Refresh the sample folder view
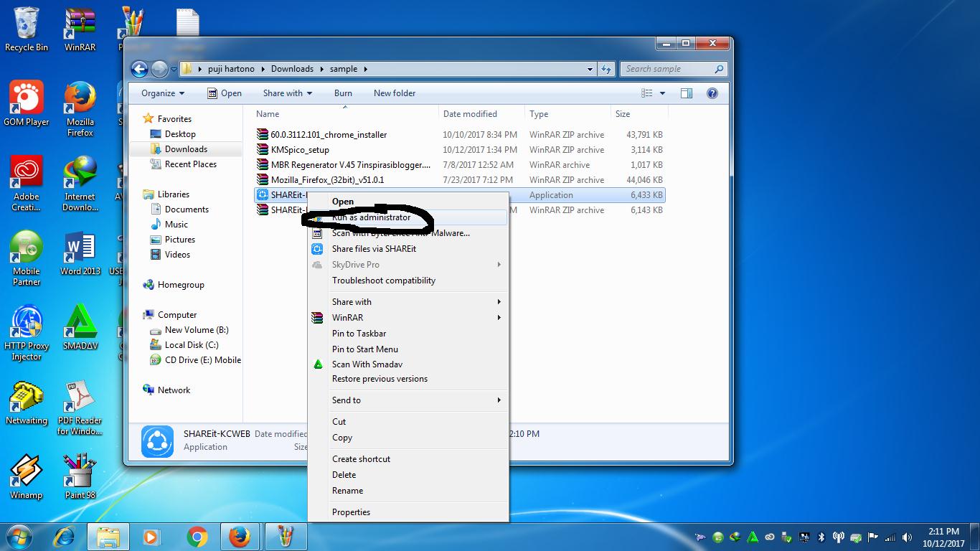980x551 pixels. [x=607, y=69]
